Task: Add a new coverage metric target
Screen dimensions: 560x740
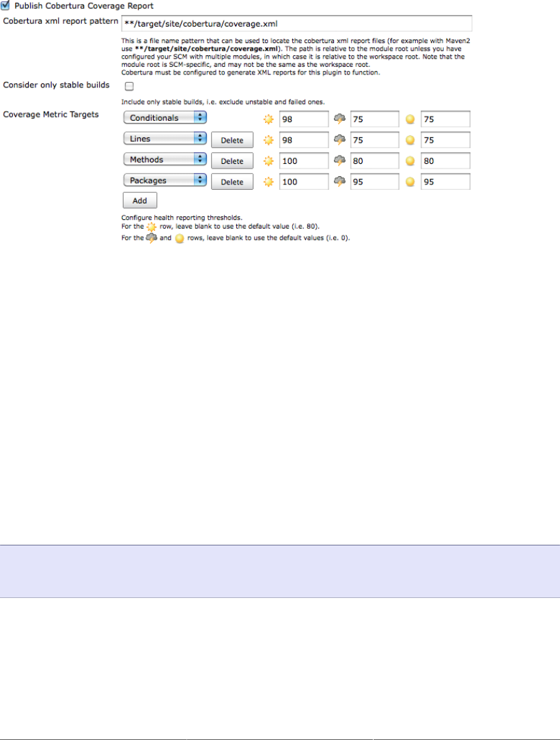Action: pos(140,201)
